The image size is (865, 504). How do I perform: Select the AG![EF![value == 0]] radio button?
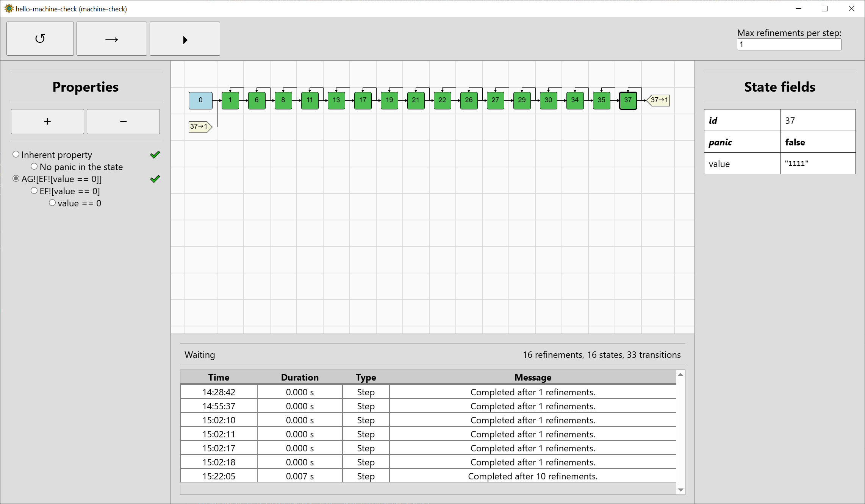16,179
